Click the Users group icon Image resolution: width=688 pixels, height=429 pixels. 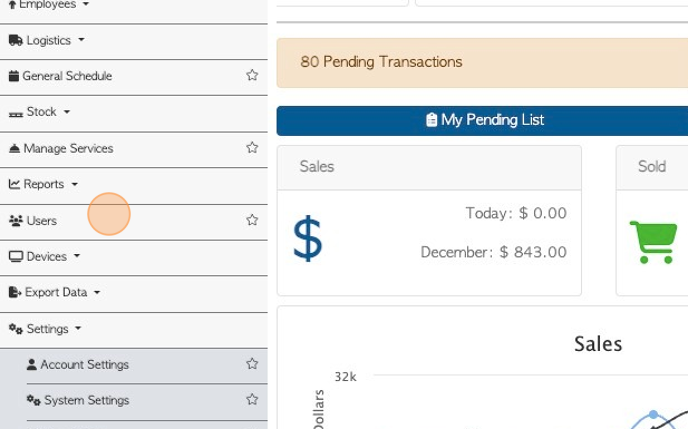16,221
